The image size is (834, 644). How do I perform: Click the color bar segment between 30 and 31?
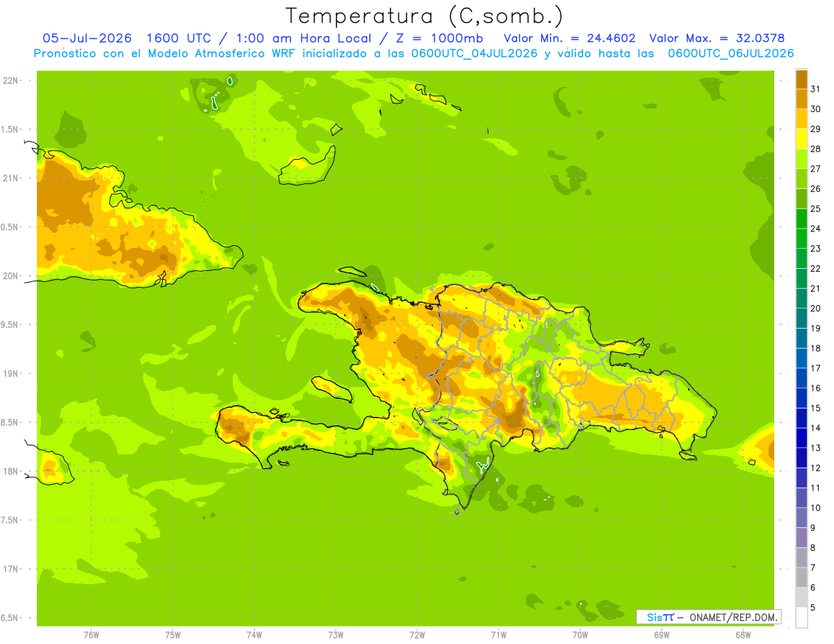point(801,99)
